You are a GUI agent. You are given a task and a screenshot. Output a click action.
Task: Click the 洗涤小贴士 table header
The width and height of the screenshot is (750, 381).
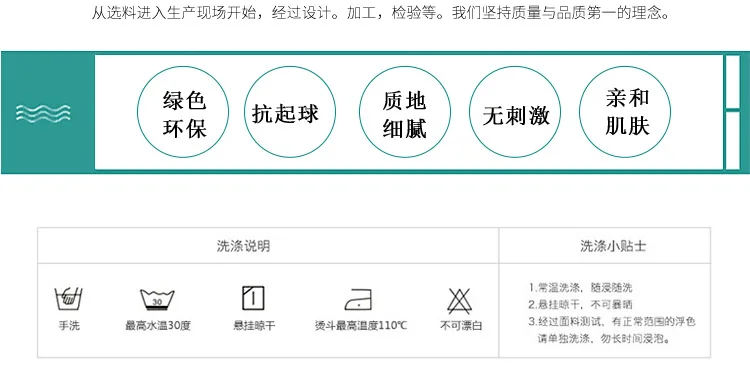613,246
